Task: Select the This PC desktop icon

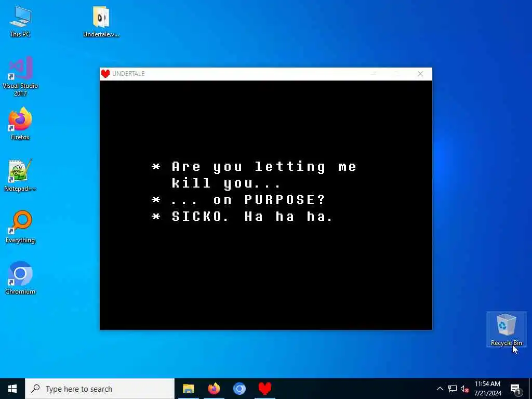Action: point(20,21)
